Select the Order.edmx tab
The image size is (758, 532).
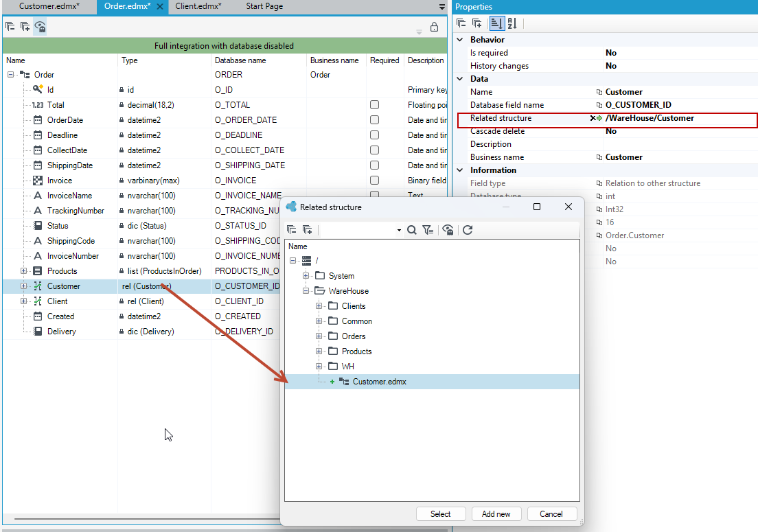[128, 6]
